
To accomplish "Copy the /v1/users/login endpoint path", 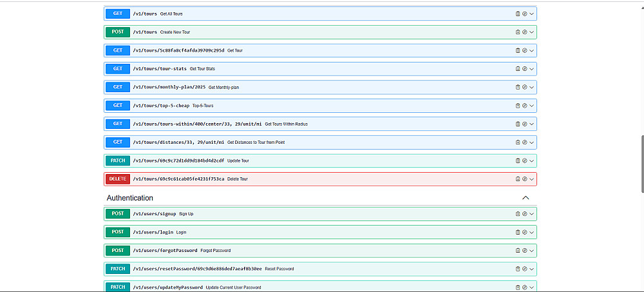I will (518, 232).
